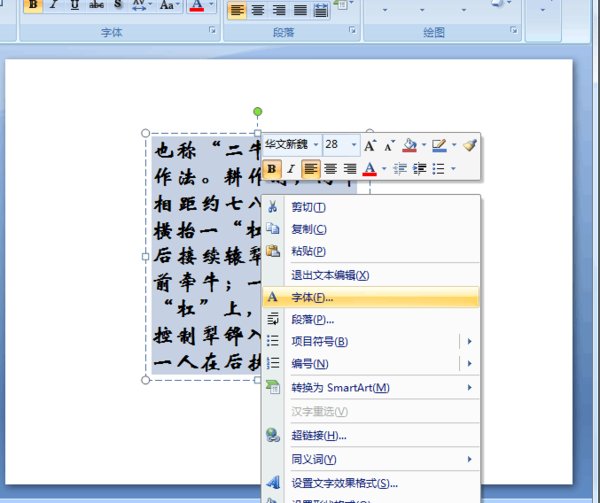600x503 pixels.
Task: Apply shape outline pen in mini toolbar
Action: (x=439, y=145)
